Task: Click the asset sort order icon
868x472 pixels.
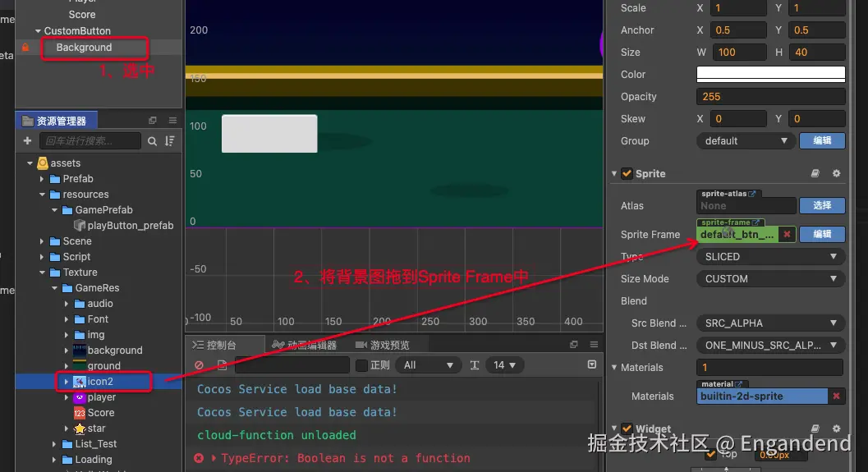Action: coord(170,142)
